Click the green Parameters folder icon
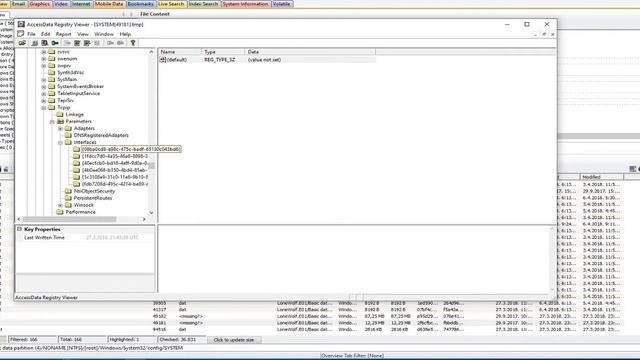This screenshot has height=360, width=640. (60, 121)
